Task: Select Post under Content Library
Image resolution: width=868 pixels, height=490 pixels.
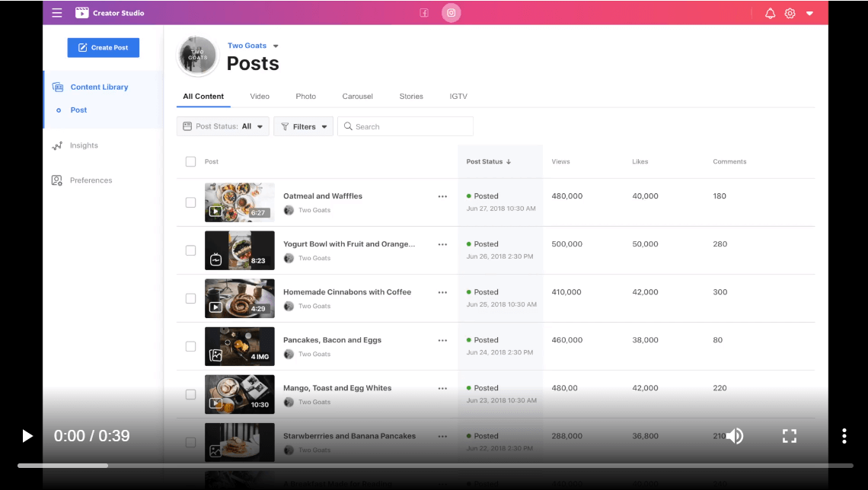Action: [x=78, y=110]
